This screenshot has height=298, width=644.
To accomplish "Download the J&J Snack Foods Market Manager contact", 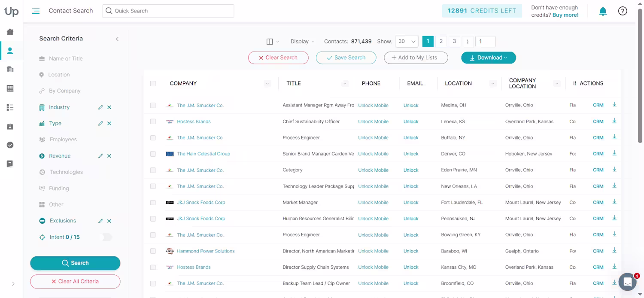I will click(614, 202).
